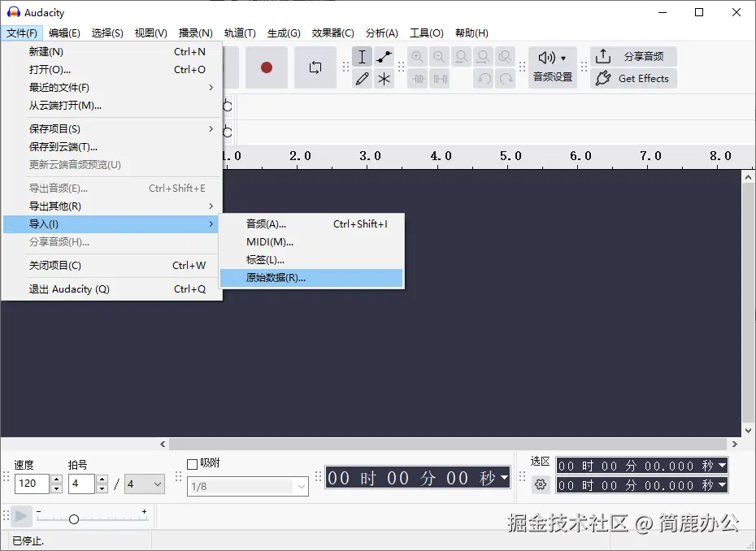Open the 音频设置 audio setup button
This screenshot has width=756, height=551.
(x=553, y=67)
